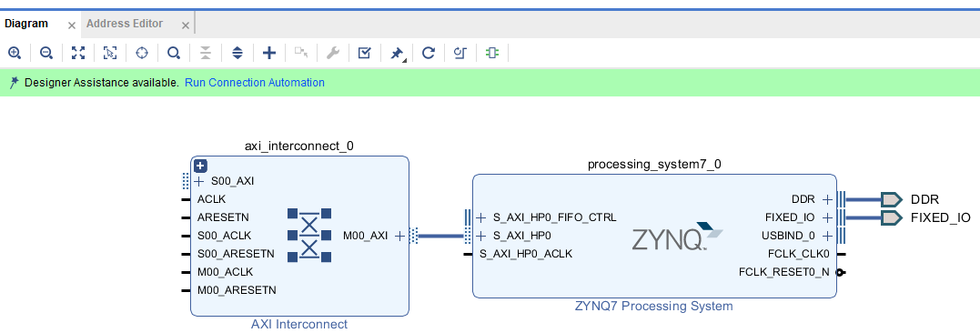Screen dimensions: 980x333
Task: Select the S_AXI_HP0_ACLK pin
Action: [526, 254]
